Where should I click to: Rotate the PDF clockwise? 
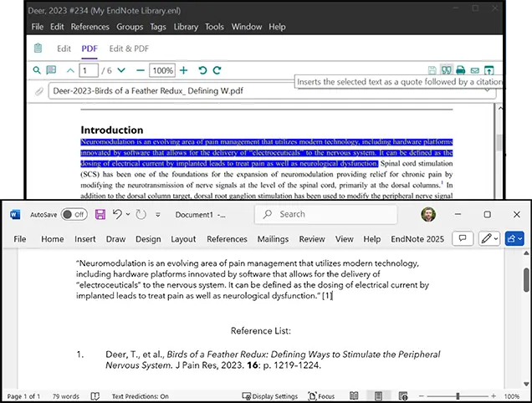point(217,70)
